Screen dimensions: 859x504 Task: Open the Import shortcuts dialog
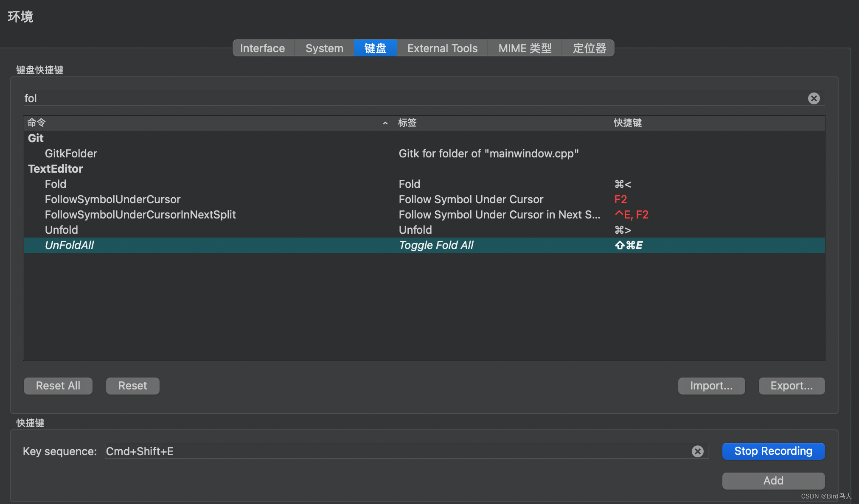(711, 386)
